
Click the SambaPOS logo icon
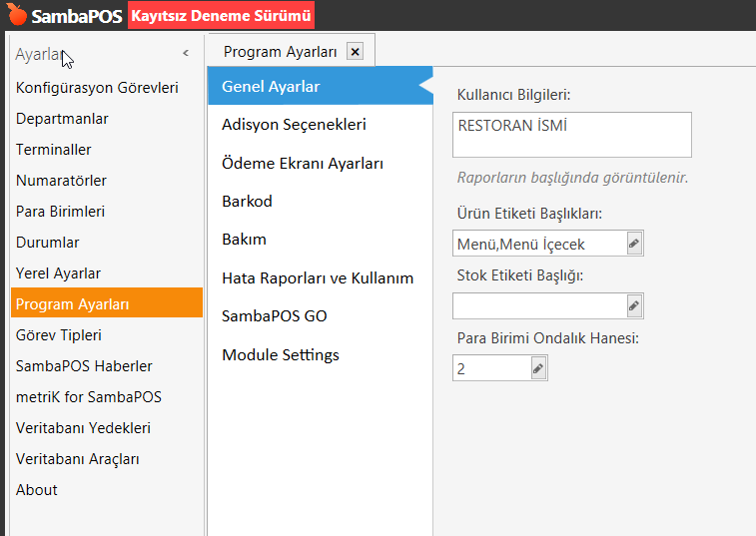[x=17, y=15]
